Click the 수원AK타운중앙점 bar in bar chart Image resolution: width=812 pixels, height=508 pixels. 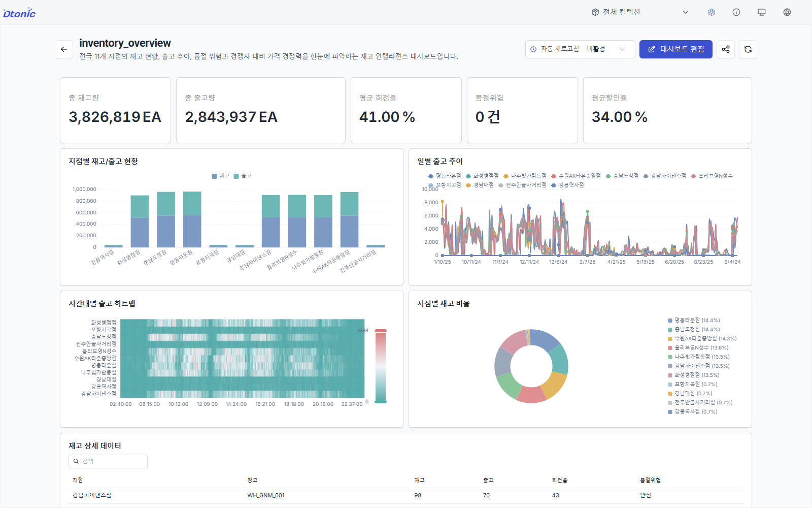[349, 219]
